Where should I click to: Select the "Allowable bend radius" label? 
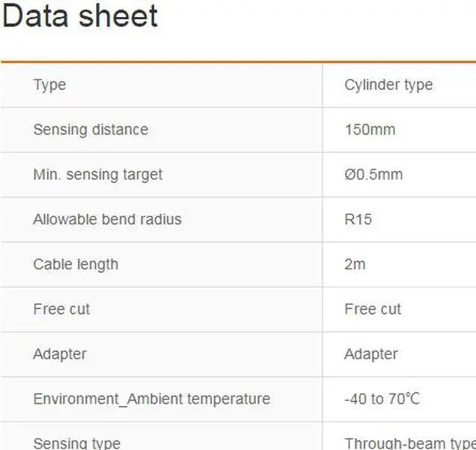pos(107,219)
